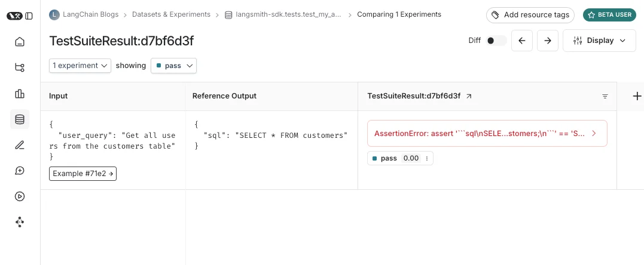This screenshot has width=644, height=265.
Task: Go to LangChain Blogs breadcrumb
Action: pyautogui.click(x=90, y=15)
